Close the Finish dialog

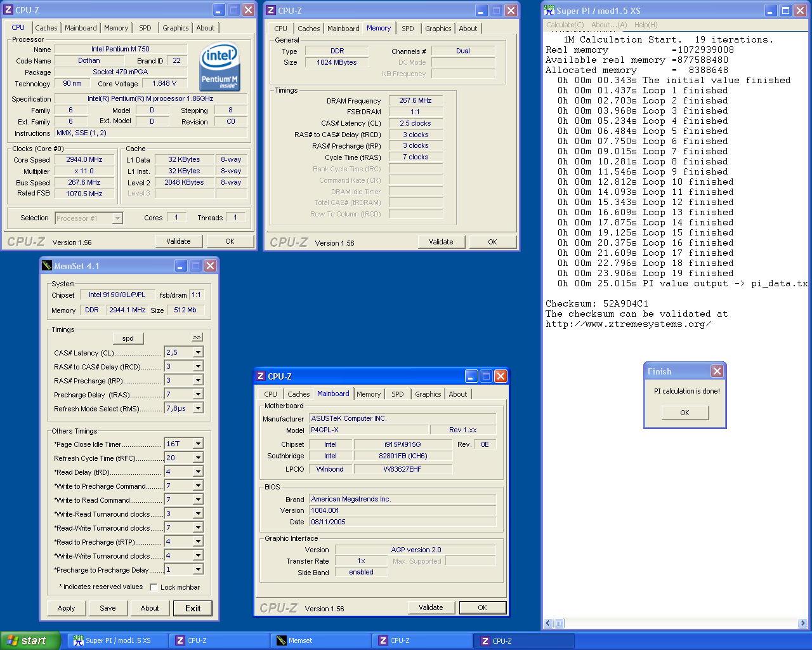pos(717,371)
